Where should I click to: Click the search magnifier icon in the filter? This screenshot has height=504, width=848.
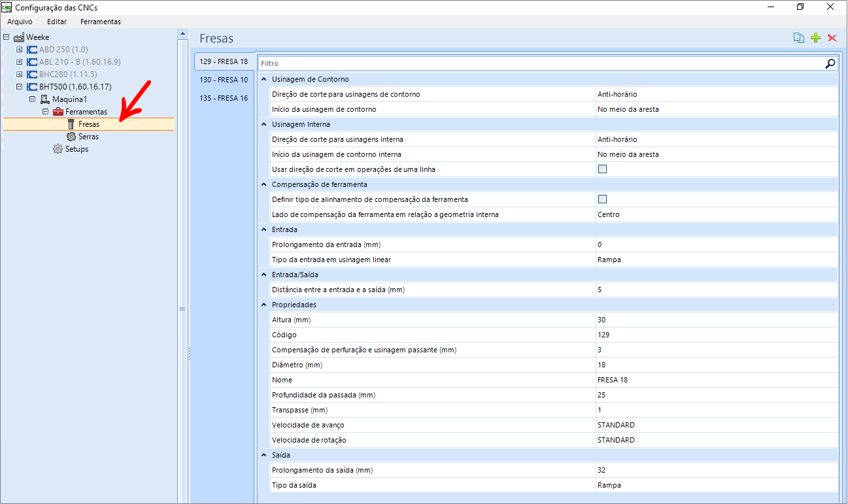[x=830, y=63]
